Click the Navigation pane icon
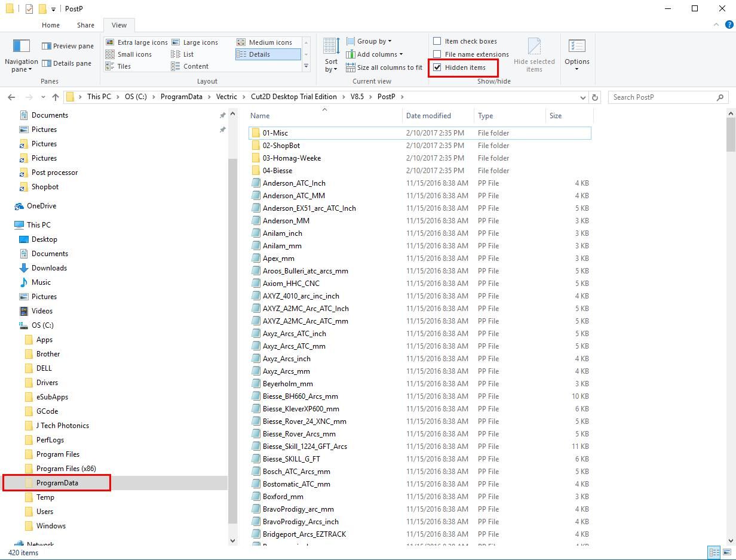 pyautogui.click(x=21, y=47)
